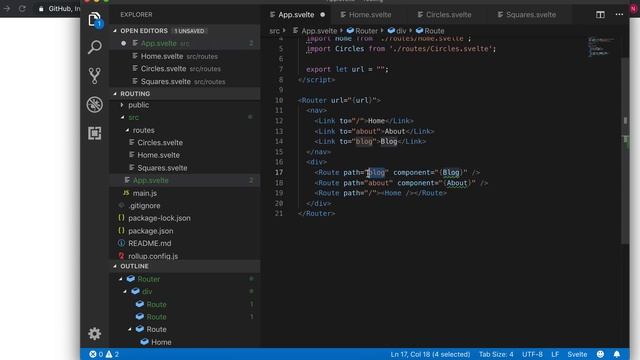The image size is (640, 360).
Task: Open Circles.svelte in the routes folder
Action: (x=185, y=142)
